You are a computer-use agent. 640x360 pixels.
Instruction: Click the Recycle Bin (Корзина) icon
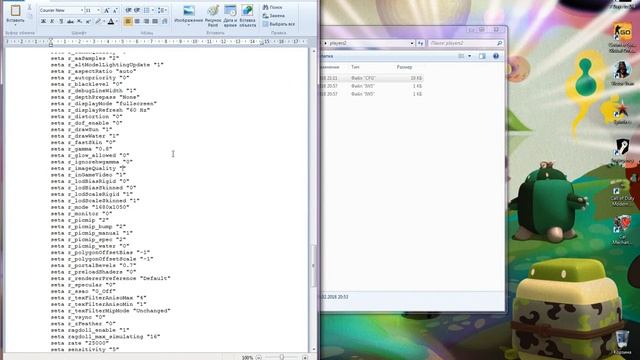tap(622, 343)
